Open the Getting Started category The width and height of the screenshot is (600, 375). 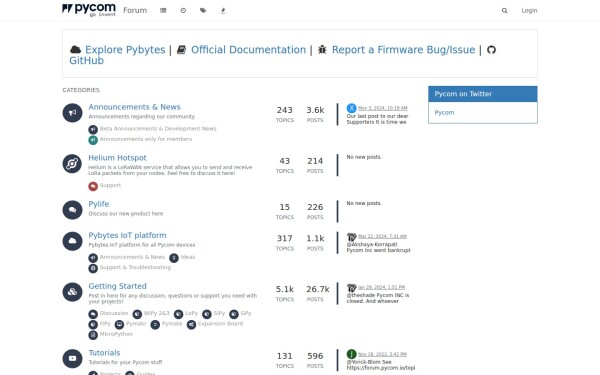click(x=117, y=286)
